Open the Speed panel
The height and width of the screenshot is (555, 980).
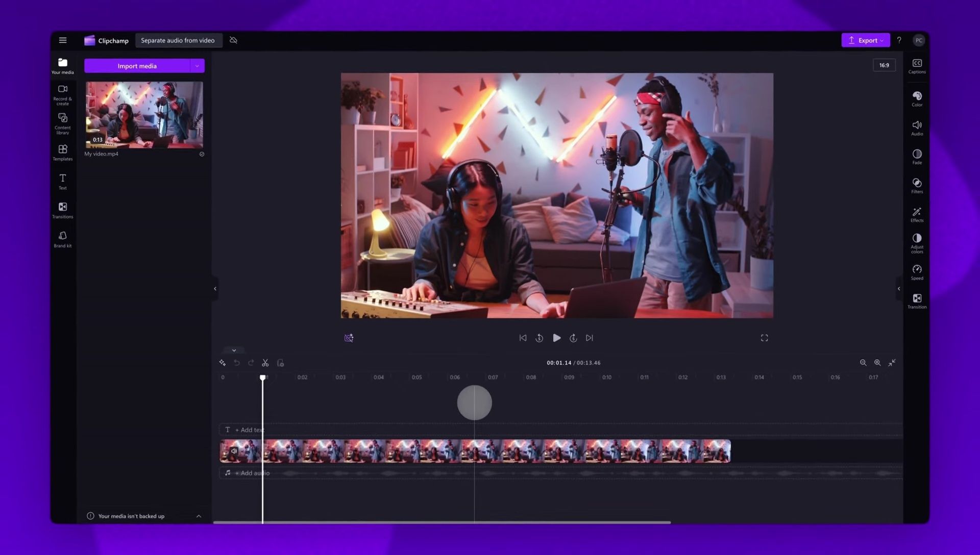917,273
